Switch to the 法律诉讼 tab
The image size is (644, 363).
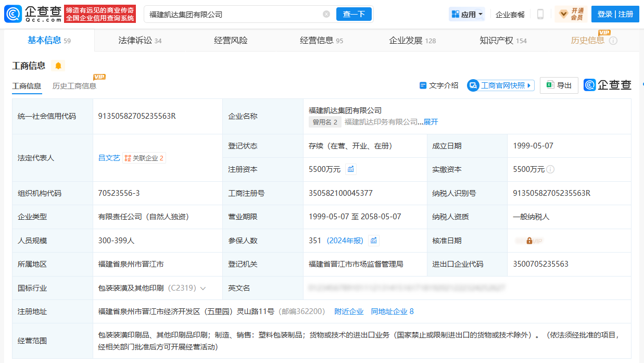coord(140,41)
